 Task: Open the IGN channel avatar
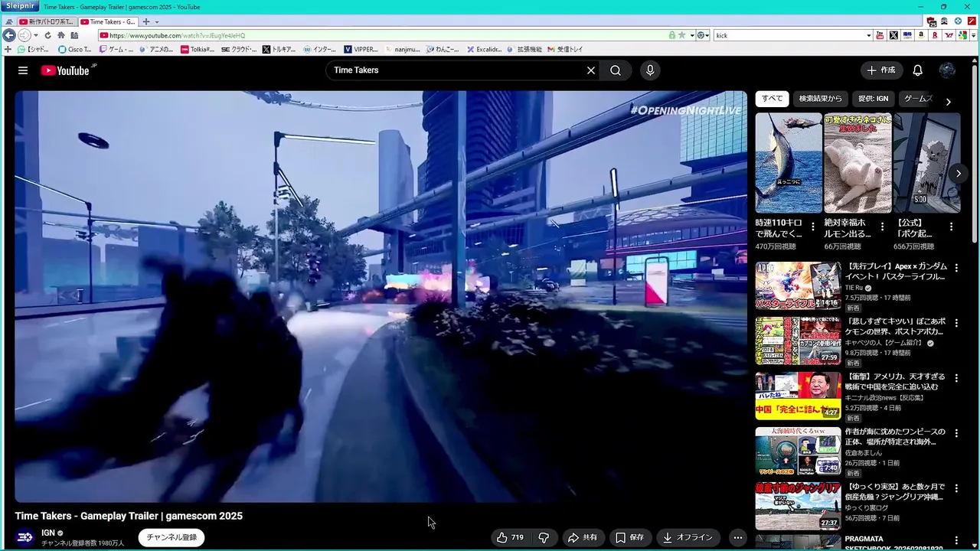(25, 537)
